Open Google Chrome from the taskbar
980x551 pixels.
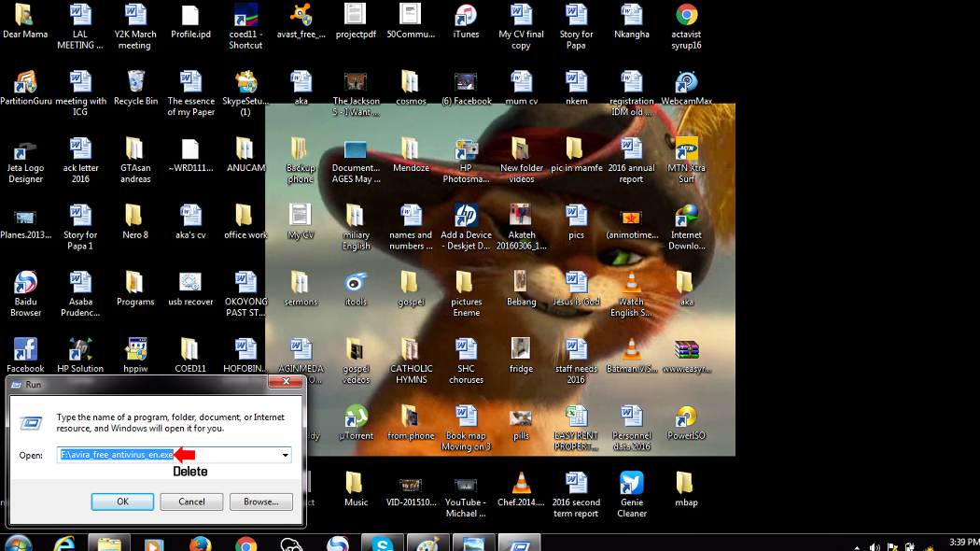(x=245, y=544)
